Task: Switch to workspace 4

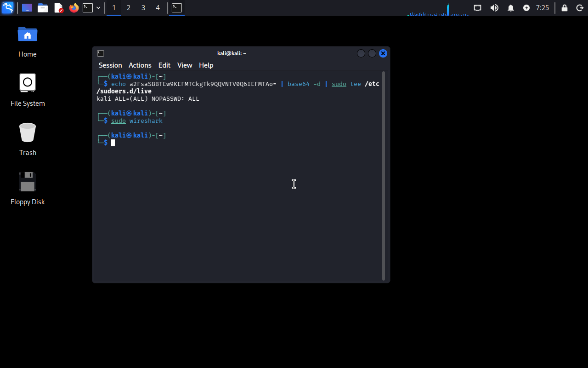Action: point(158,8)
